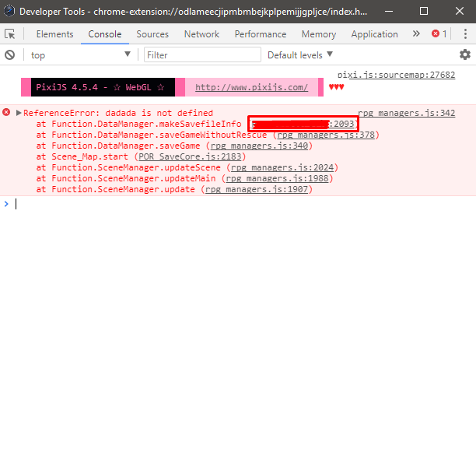This screenshot has width=476, height=474.
Task: Open the POR_SaveCore.js:2183 stack link
Action: [190, 156]
